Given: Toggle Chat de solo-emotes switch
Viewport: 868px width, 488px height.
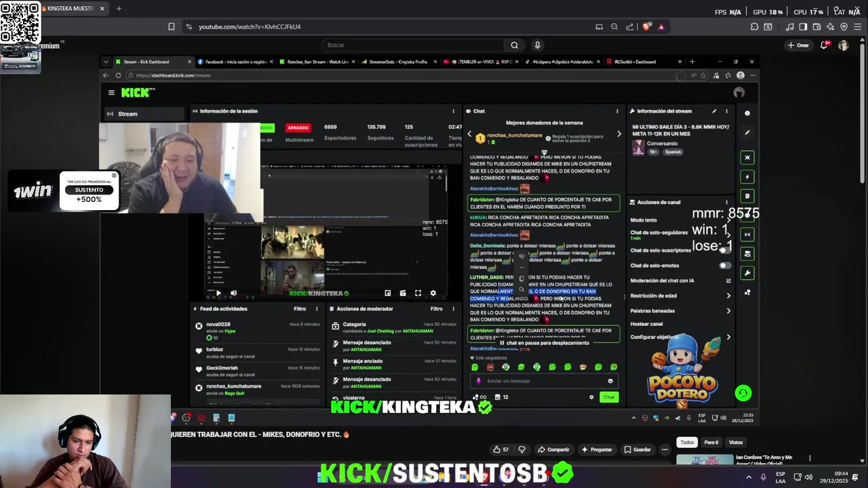Looking at the screenshot, I should [725, 266].
